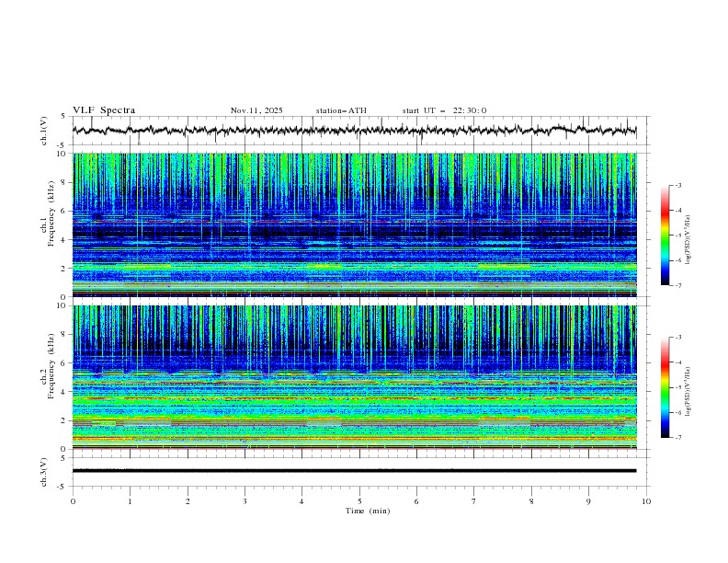Click the "-4" label on ch.2 colorbar

point(678,362)
